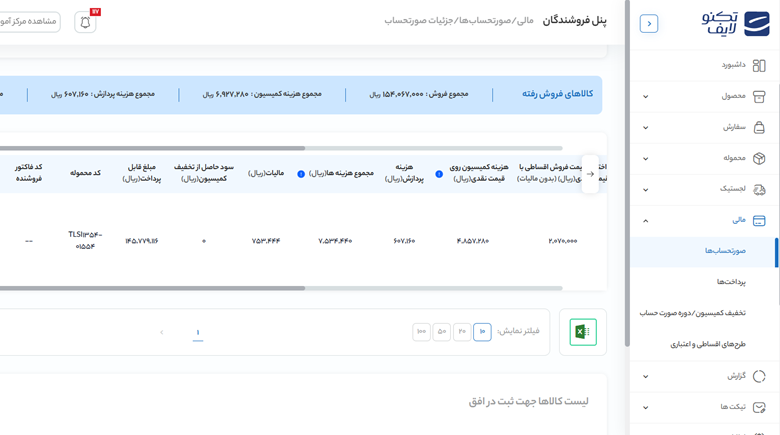Collapse sidebar with the arrow button near logo
Viewport: 780px width, 435px height.
click(649, 24)
